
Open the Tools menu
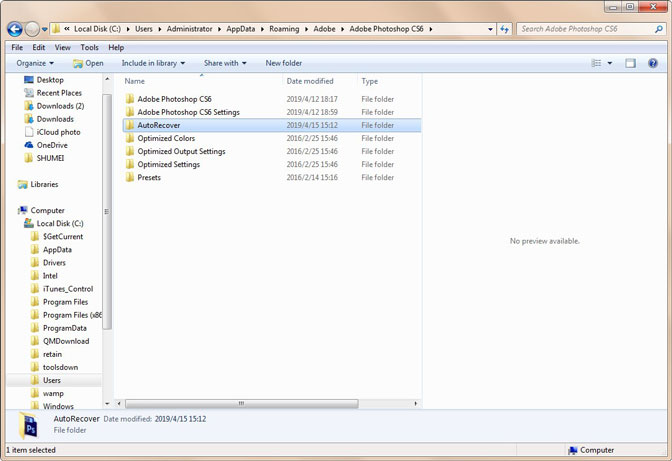point(89,48)
